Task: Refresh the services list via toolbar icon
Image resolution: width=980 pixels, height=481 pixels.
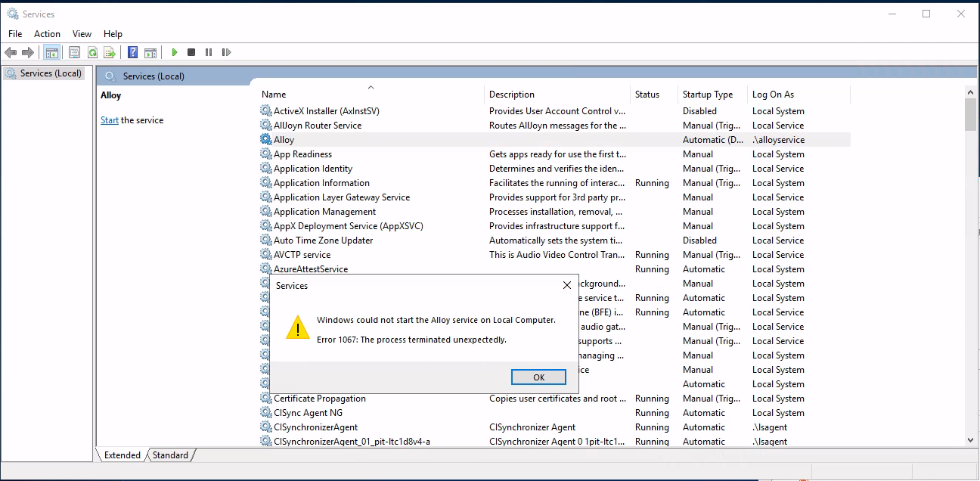Action: 92,52
